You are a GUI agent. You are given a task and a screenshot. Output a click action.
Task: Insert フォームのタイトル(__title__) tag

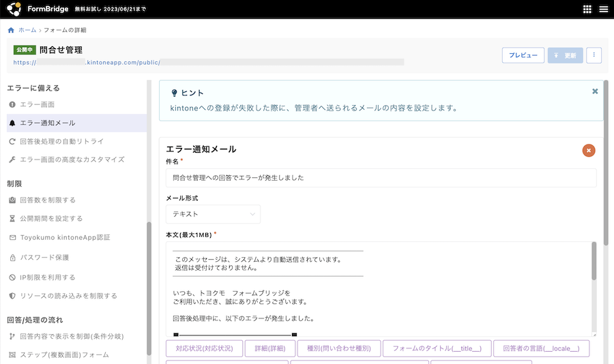pos(437,348)
